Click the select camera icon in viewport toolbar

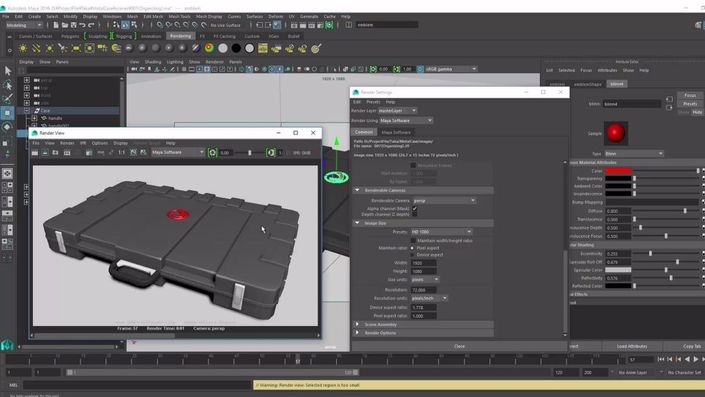[134, 69]
